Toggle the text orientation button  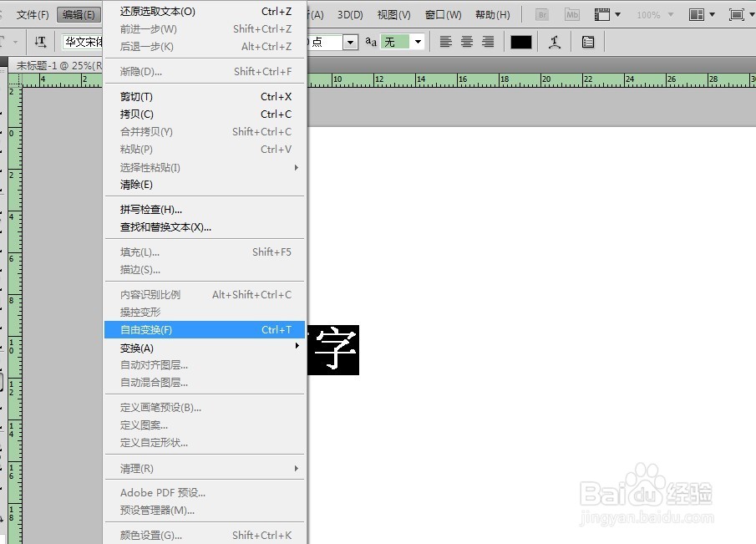tap(40, 41)
